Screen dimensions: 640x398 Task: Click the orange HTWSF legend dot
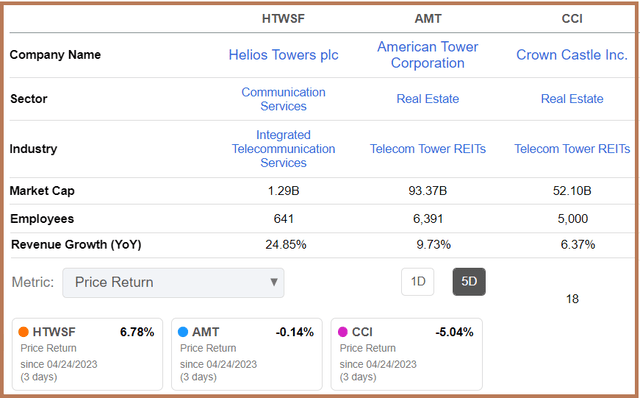24,332
